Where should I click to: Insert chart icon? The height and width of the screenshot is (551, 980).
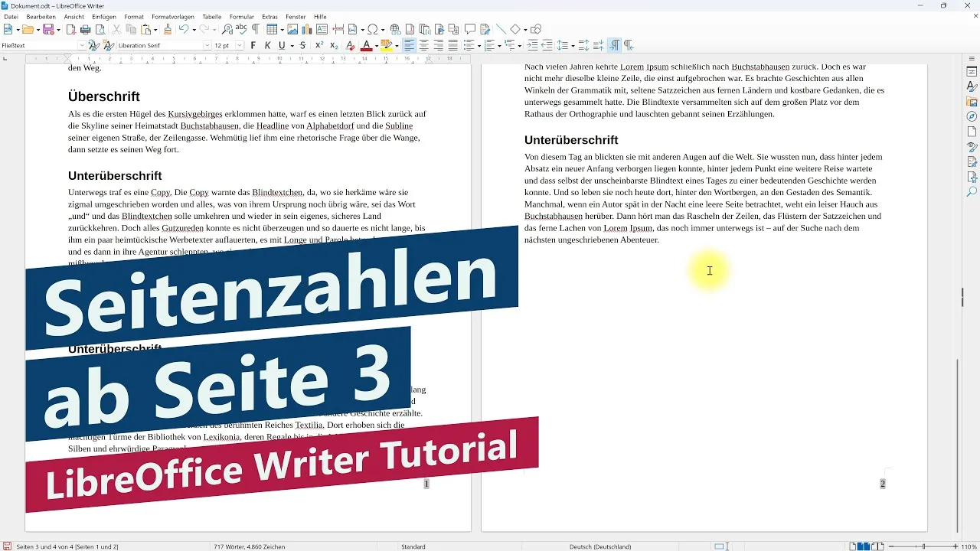[x=307, y=29]
